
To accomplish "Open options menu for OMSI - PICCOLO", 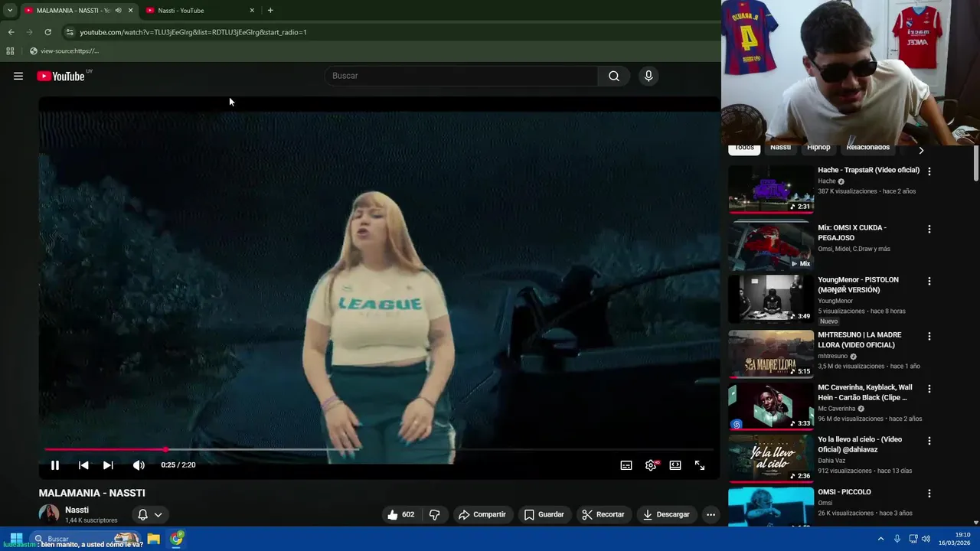I will pyautogui.click(x=929, y=494).
